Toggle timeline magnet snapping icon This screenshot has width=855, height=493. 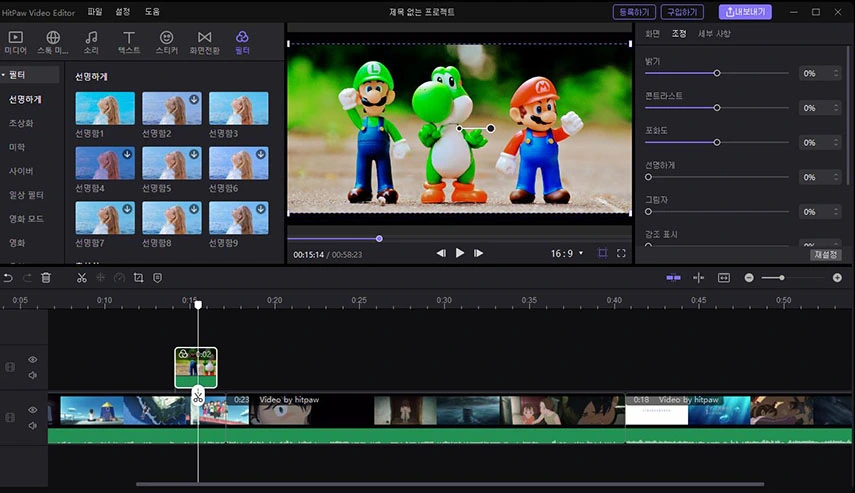(x=673, y=278)
